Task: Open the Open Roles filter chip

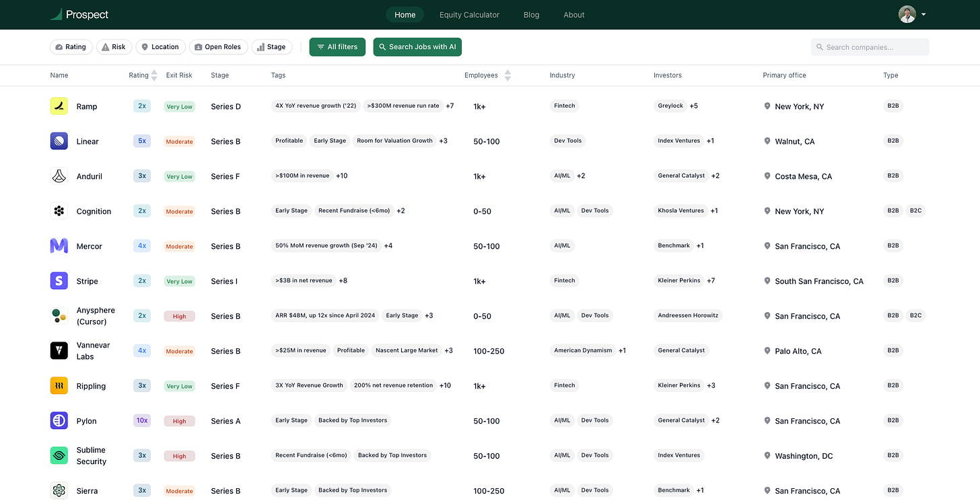Action: coord(217,47)
